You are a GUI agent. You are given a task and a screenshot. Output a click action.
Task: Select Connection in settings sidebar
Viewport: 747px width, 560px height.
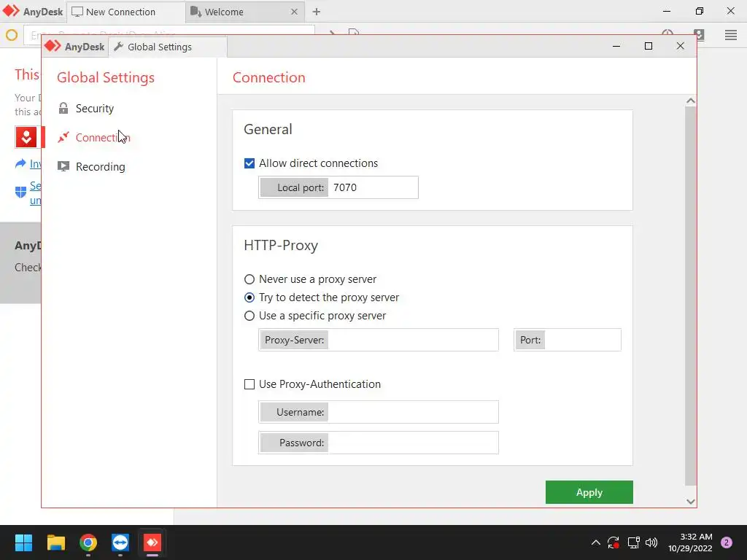tap(102, 138)
